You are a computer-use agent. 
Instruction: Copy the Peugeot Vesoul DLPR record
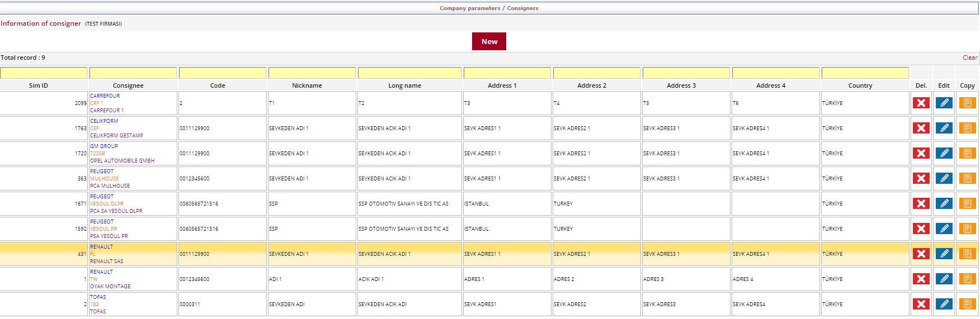pos(967,203)
